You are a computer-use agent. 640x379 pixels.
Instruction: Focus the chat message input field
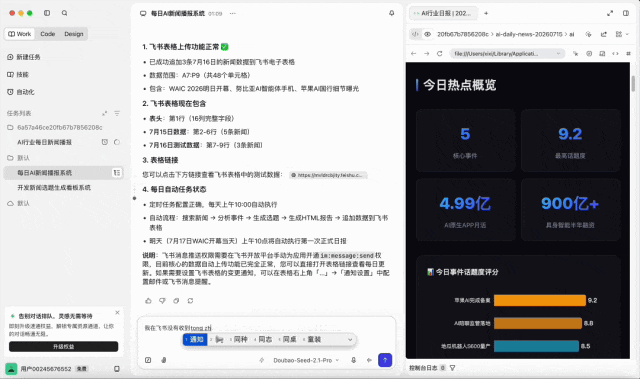(267, 328)
